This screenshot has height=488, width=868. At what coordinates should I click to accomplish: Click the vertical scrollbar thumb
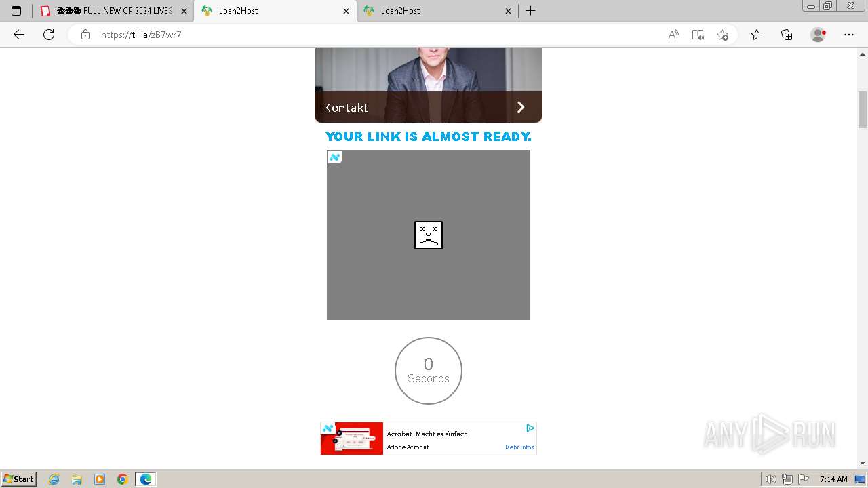pos(863,109)
